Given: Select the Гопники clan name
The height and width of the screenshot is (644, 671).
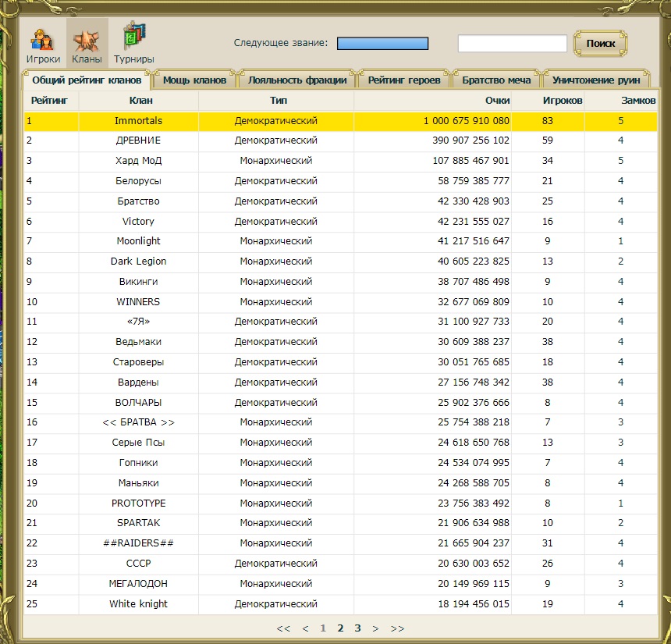Looking at the screenshot, I should pos(138,462).
